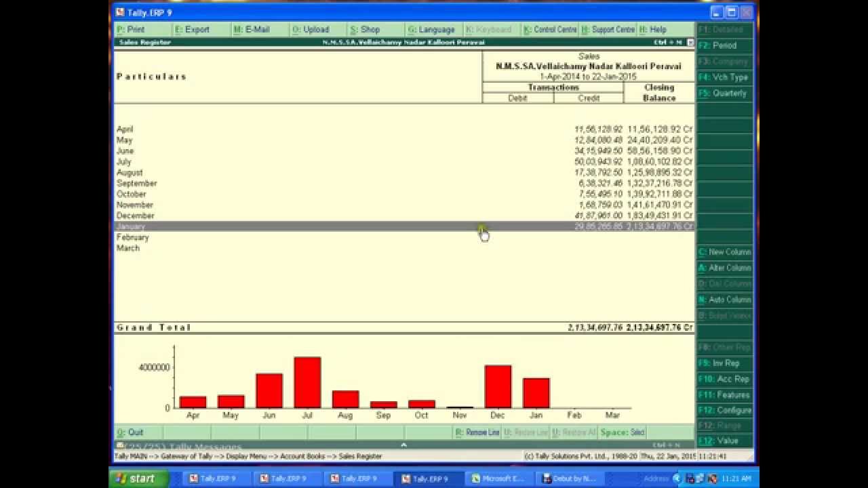Select the December month row

click(404, 216)
